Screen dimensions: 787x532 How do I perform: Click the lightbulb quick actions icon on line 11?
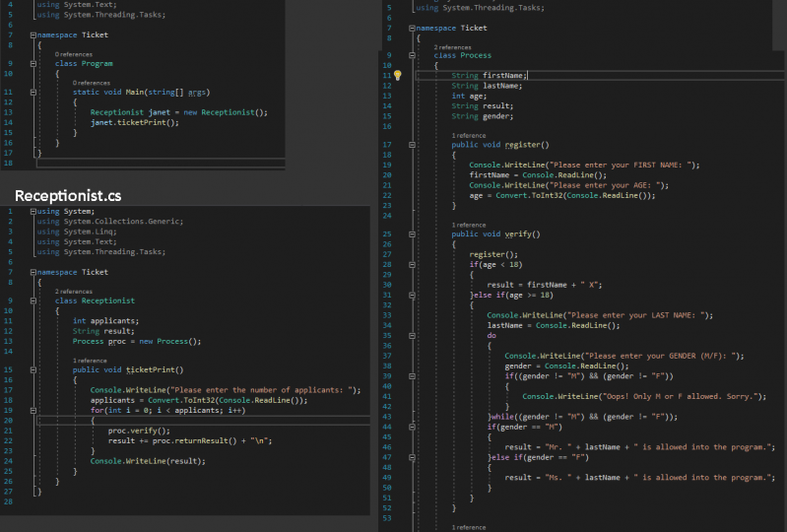tap(398, 75)
